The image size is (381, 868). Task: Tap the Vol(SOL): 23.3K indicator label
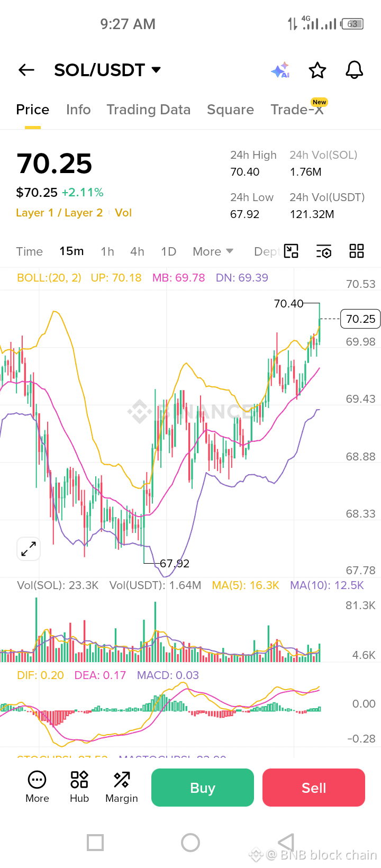pos(58,585)
